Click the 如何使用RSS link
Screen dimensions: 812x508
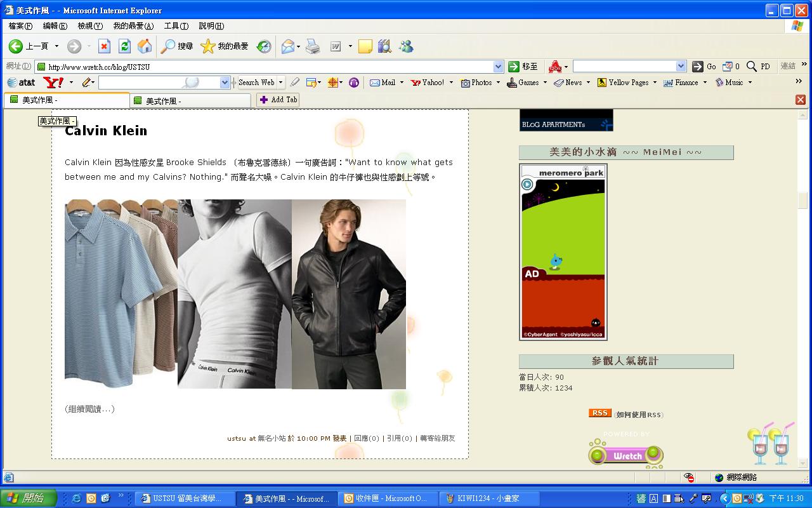[639, 415]
